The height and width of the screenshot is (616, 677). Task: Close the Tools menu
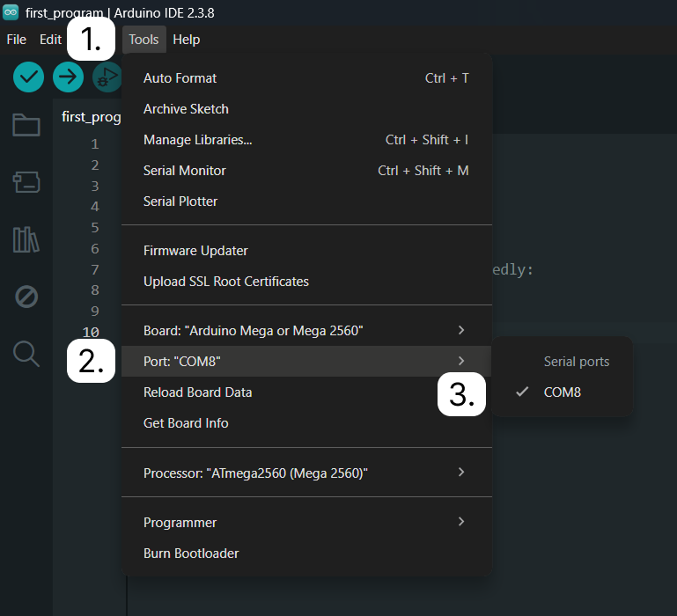(143, 40)
